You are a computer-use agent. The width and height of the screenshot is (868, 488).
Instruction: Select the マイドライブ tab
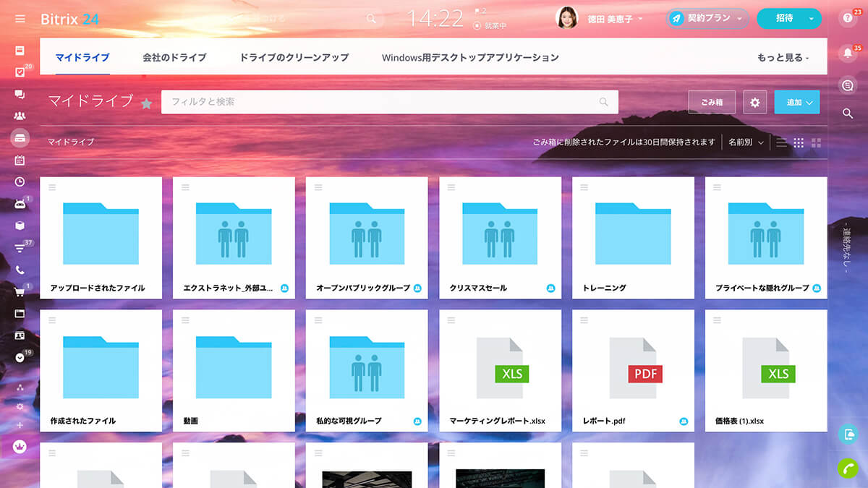point(82,57)
